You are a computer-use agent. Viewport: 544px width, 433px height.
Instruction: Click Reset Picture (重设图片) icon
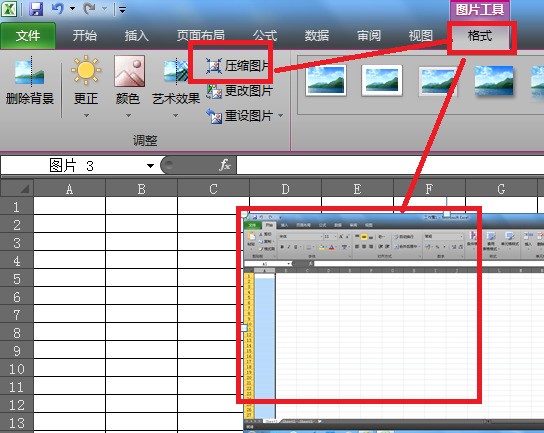214,116
